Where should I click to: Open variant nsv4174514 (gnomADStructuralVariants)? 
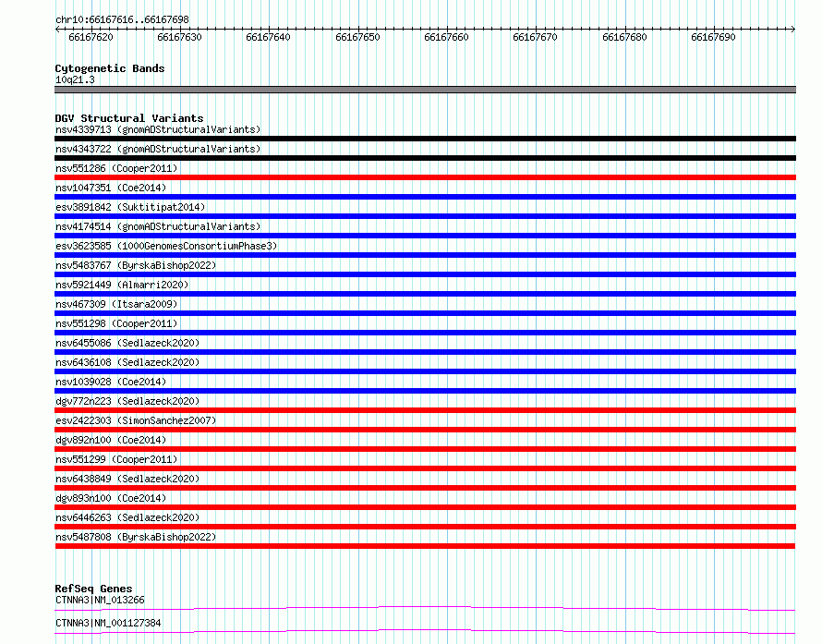point(158,226)
